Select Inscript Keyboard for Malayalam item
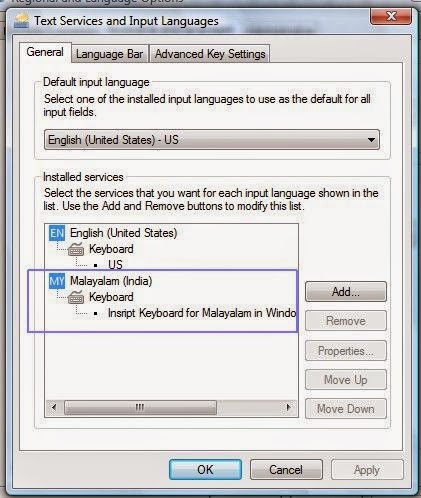Screen dimensions: 421x498 (202, 313)
